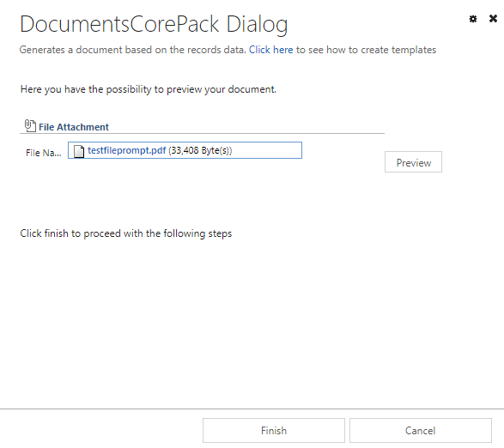Image resolution: width=504 pixels, height=448 pixels.
Task: Open the 'Click here' templates link
Action: click(x=270, y=50)
